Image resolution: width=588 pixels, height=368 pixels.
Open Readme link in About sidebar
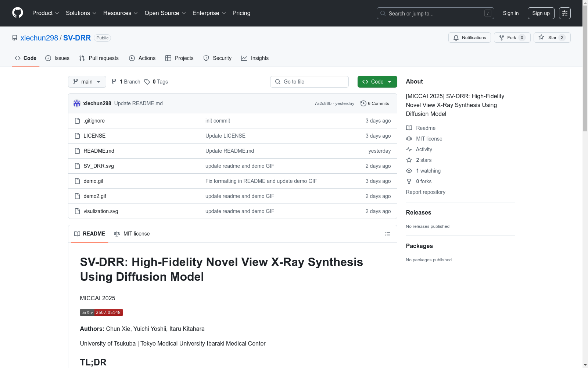click(x=421, y=128)
